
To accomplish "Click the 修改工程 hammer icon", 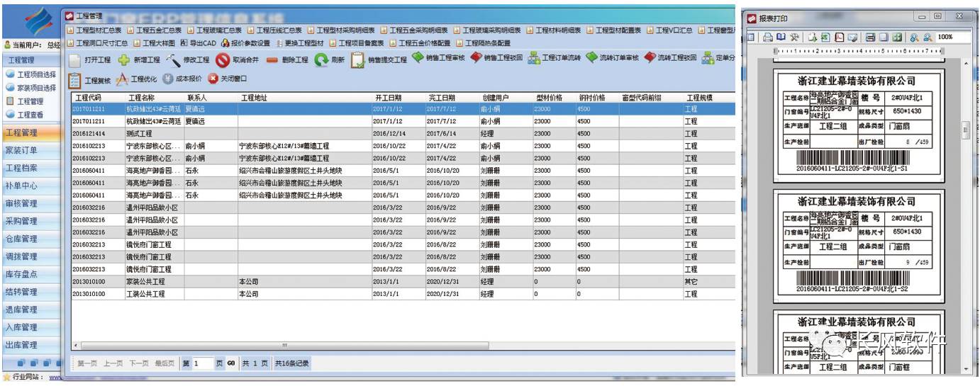I will pyautogui.click(x=172, y=60).
